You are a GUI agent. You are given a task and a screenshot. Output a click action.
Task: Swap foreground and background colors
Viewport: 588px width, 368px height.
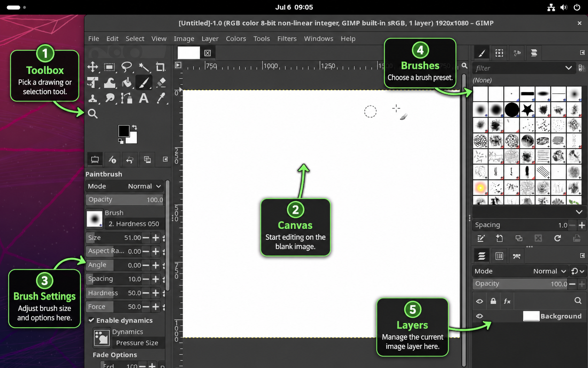[134, 127]
